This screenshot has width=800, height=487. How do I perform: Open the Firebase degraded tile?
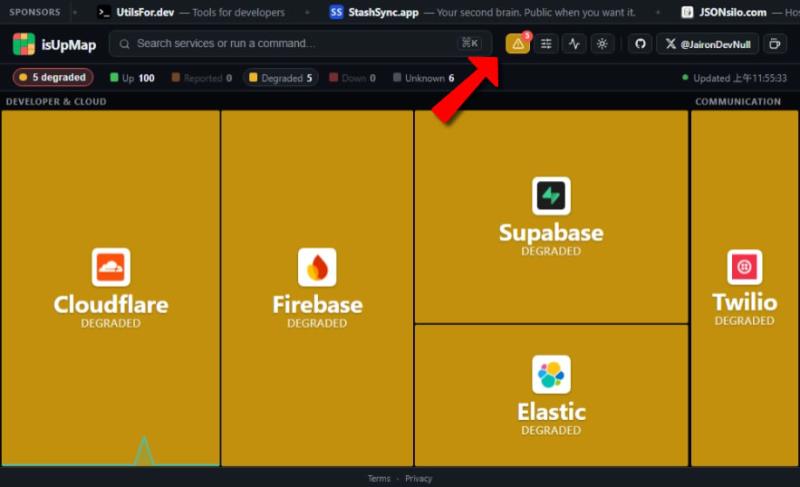point(317,288)
